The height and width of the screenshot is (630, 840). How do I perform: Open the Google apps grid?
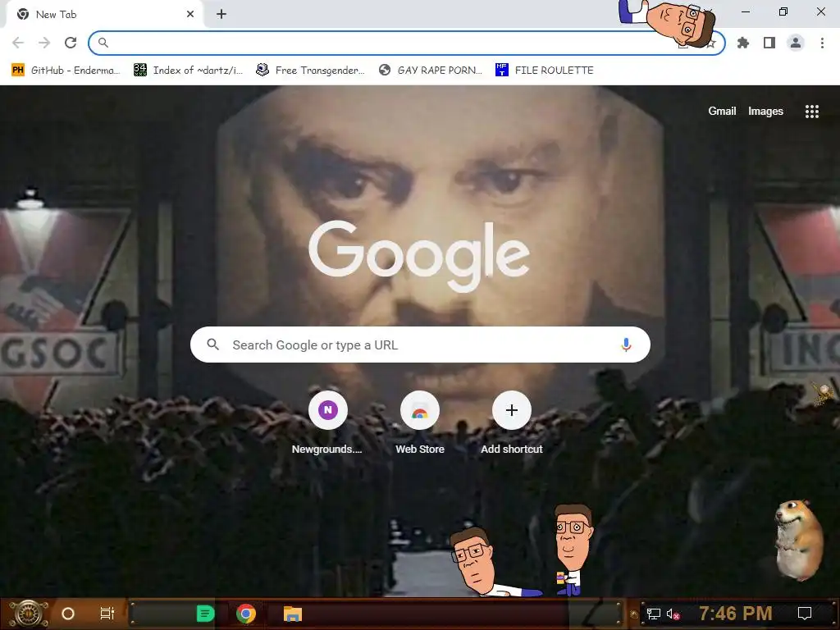(811, 111)
